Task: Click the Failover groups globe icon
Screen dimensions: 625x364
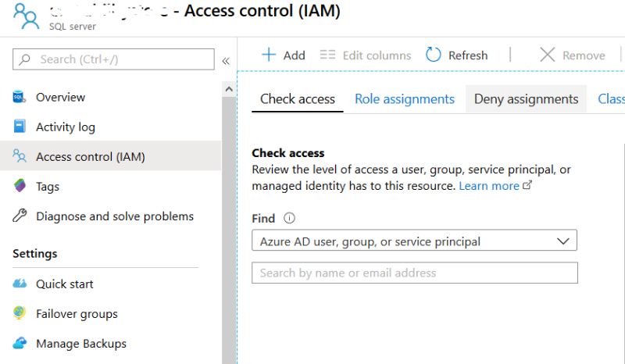Action: pyautogui.click(x=19, y=313)
